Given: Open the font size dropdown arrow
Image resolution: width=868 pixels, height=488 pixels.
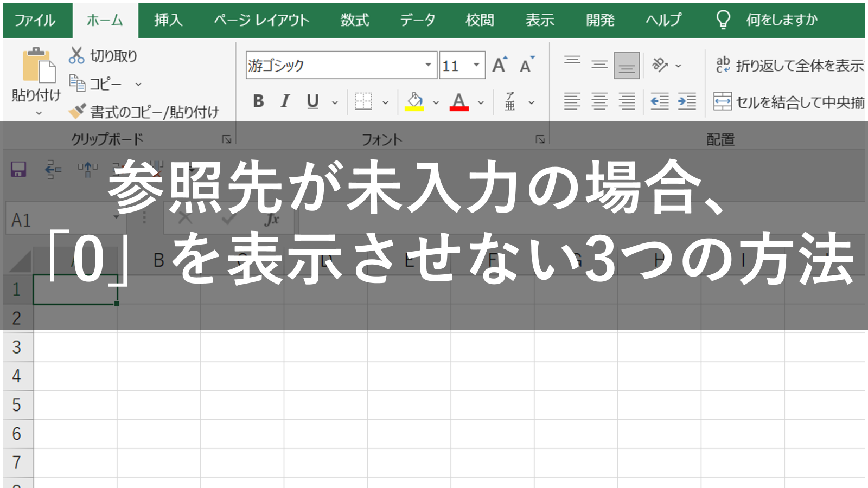Looking at the screenshot, I should [x=476, y=65].
